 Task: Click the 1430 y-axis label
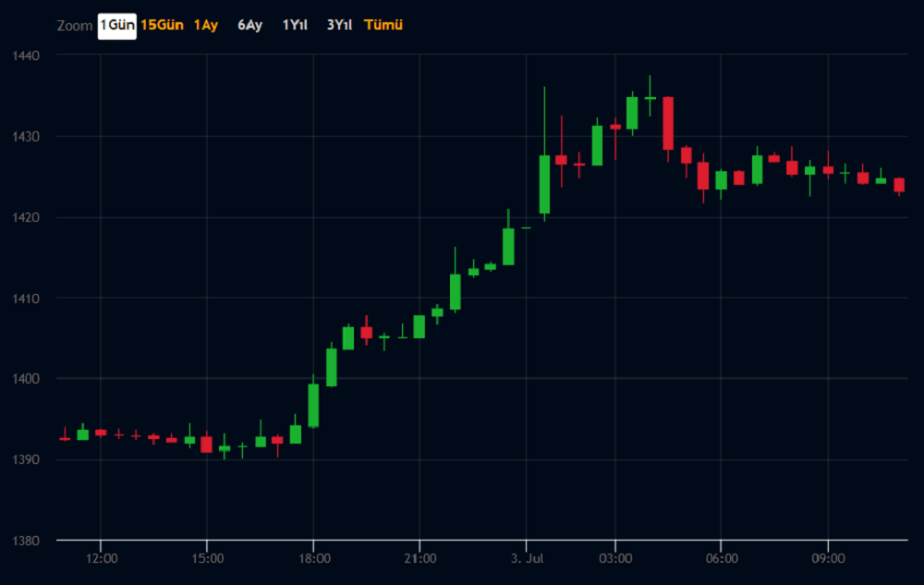pyautogui.click(x=26, y=137)
